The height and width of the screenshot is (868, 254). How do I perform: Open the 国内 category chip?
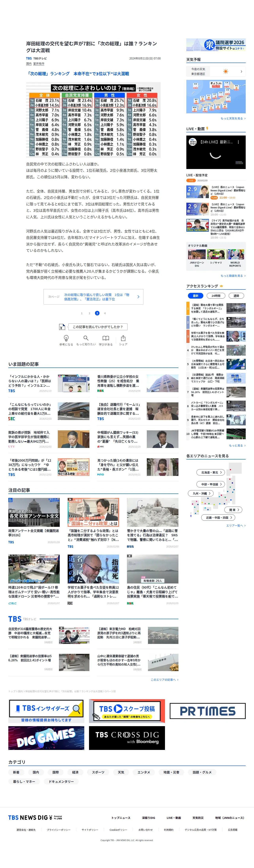pos(36,772)
